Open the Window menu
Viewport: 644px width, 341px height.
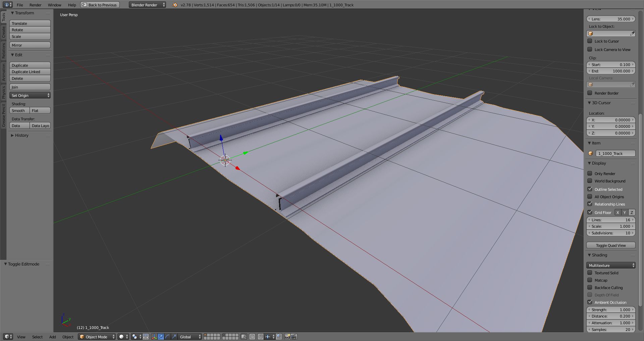pyautogui.click(x=54, y=5)
